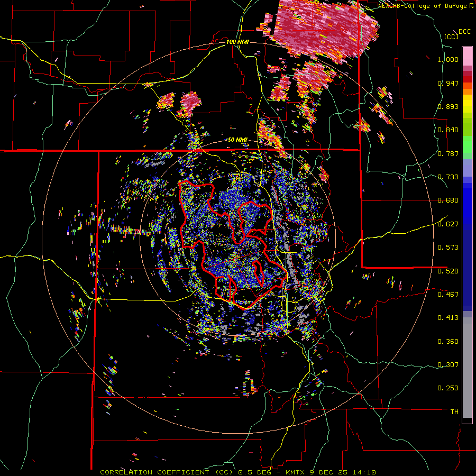Select the 0.840 legend value
This screenshot has height=476, width=476.
[448, 130]
